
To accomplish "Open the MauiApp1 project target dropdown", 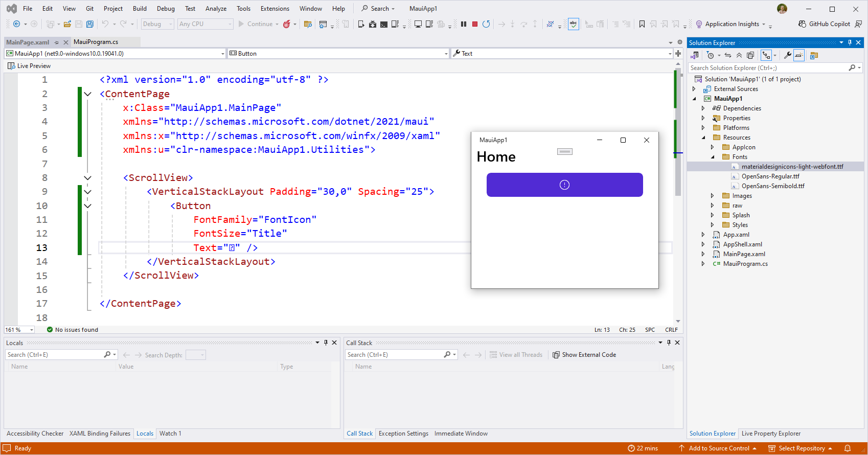I will 115,53.
